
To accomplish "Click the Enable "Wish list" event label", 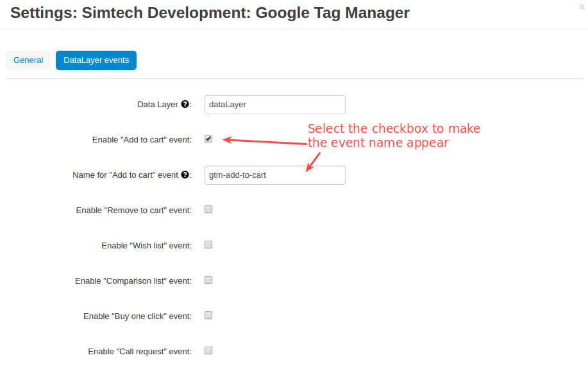I will [147, 246].
